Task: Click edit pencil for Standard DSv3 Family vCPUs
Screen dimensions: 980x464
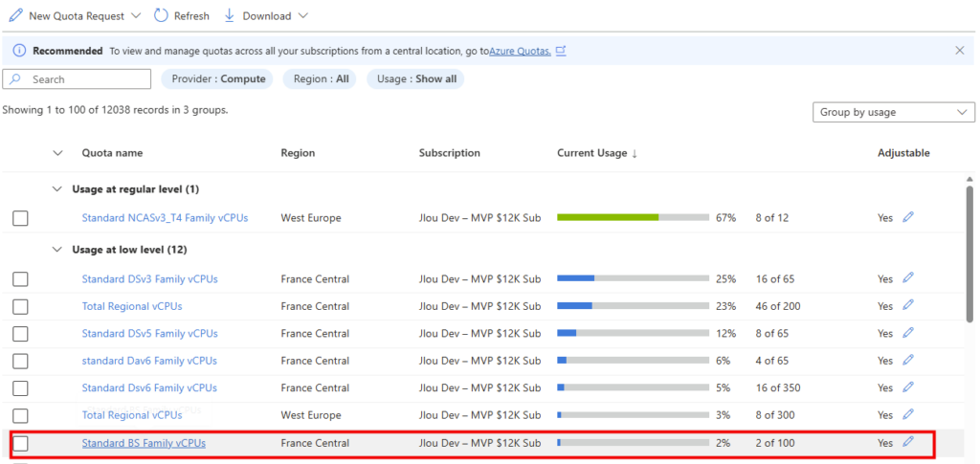Action: click(x=908, y=278)
